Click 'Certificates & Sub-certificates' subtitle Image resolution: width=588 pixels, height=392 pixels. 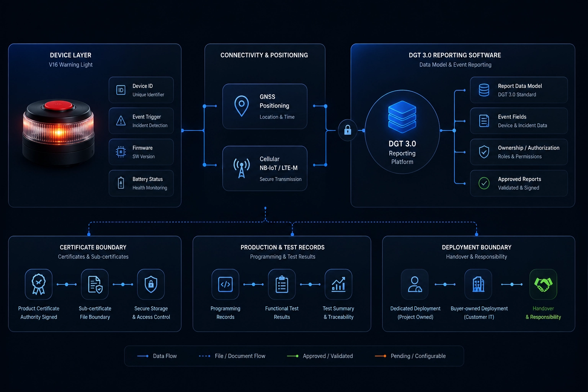pos(93,257)
